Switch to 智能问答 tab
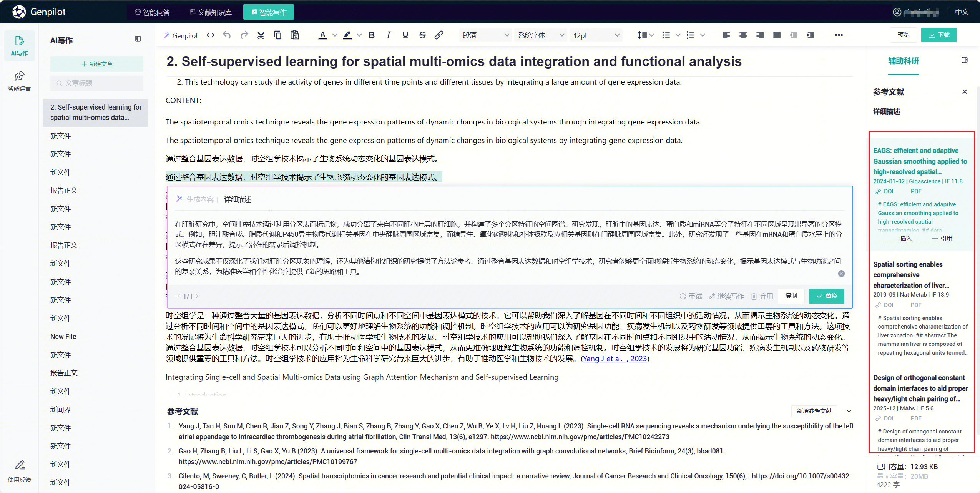The height and width of the screenshot is (493, 980). (x=153, y=12)
